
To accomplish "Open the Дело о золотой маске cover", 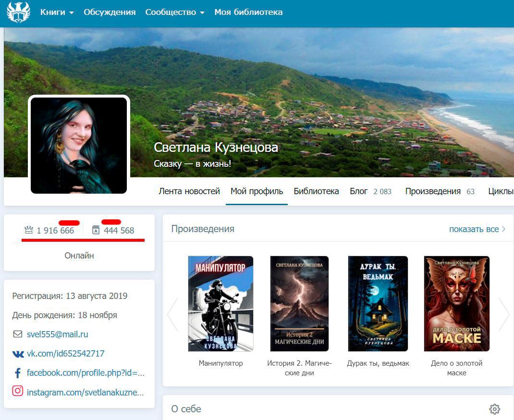I will tap(457, 304).
